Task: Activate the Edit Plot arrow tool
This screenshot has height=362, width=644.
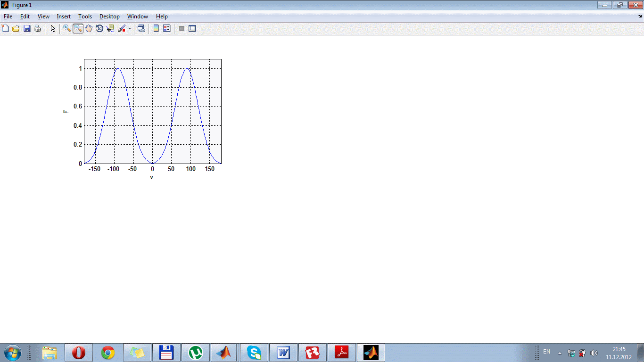Action: (53, 29)
